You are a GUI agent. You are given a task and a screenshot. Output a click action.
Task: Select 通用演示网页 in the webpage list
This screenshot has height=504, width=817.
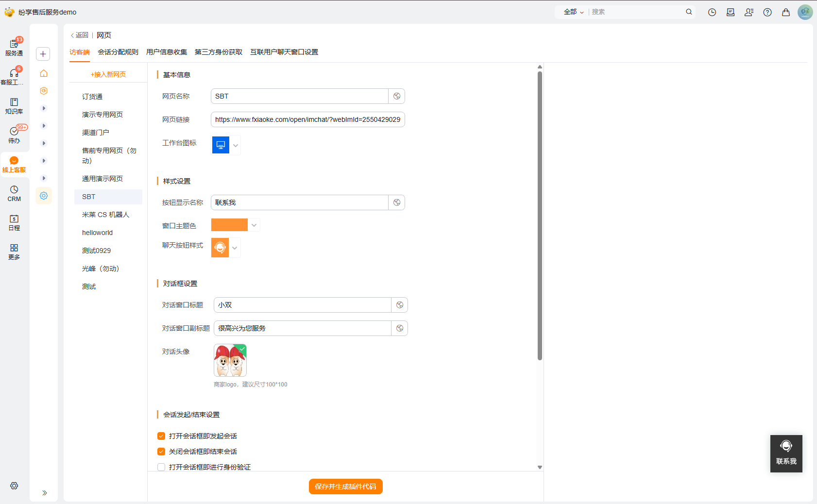tap(108, 179)
